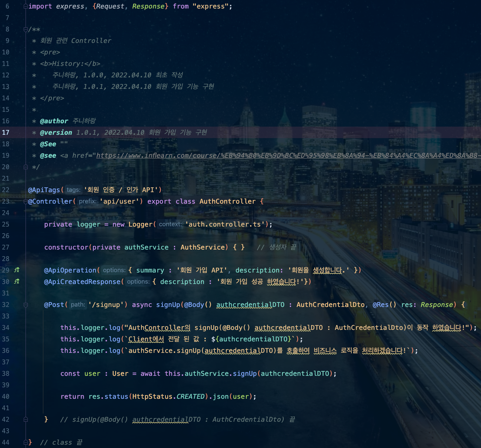The width and height of the screenshot is (481, 448).
Task: Click line number 17 in the gutter
Action: [x=6, y=133]
